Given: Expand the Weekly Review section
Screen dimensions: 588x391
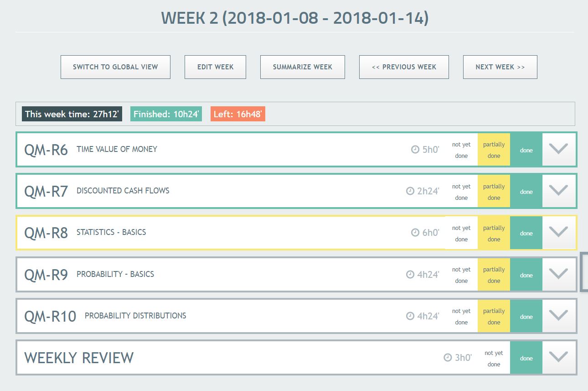Looking at the screenshot, I should 558,358.
